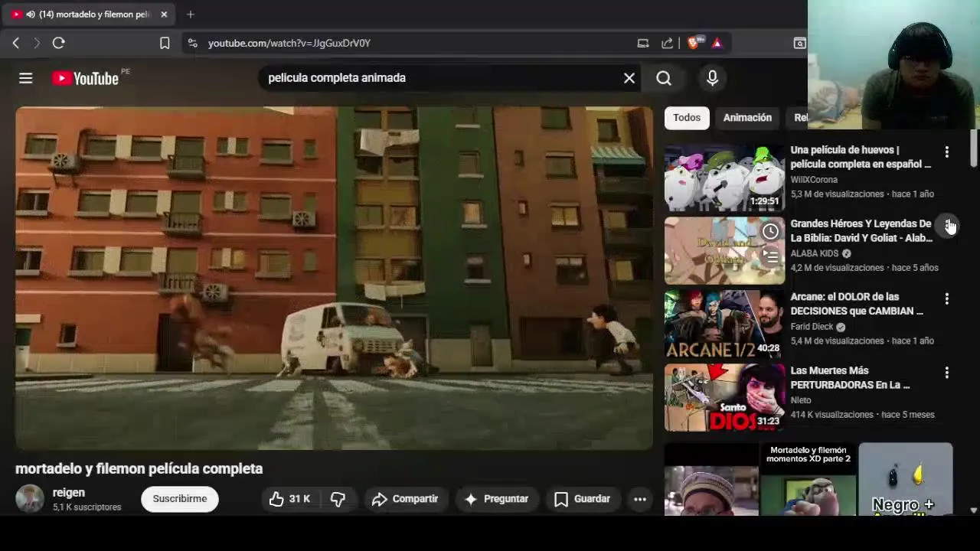Click the 5,1 K suscriptores text
The height and width of the screenshot is (551, 980).
(87, 507)
